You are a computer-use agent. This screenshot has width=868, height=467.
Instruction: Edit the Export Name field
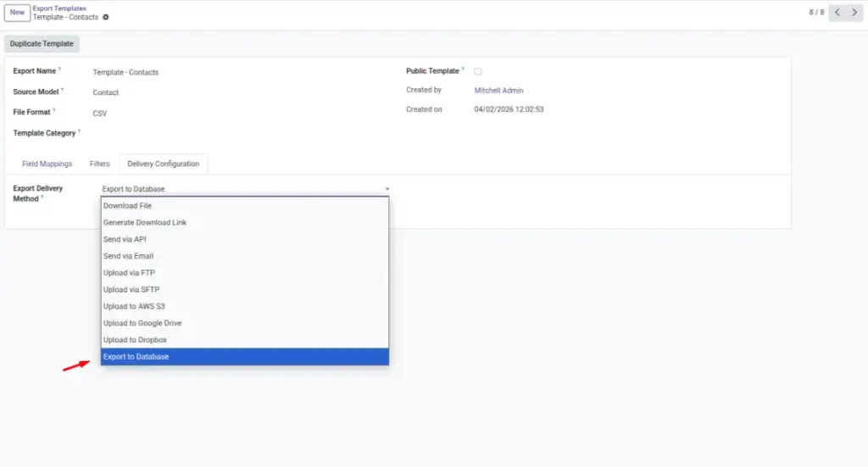click(x=125, y=72)
